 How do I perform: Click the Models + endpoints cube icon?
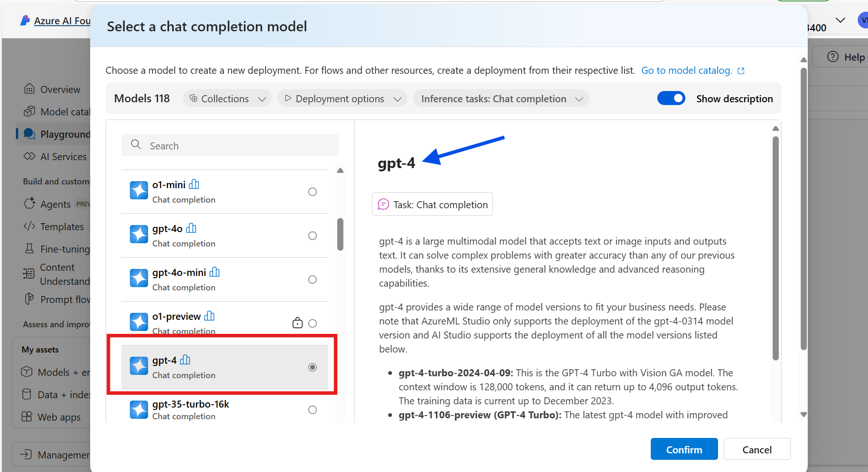27,372
